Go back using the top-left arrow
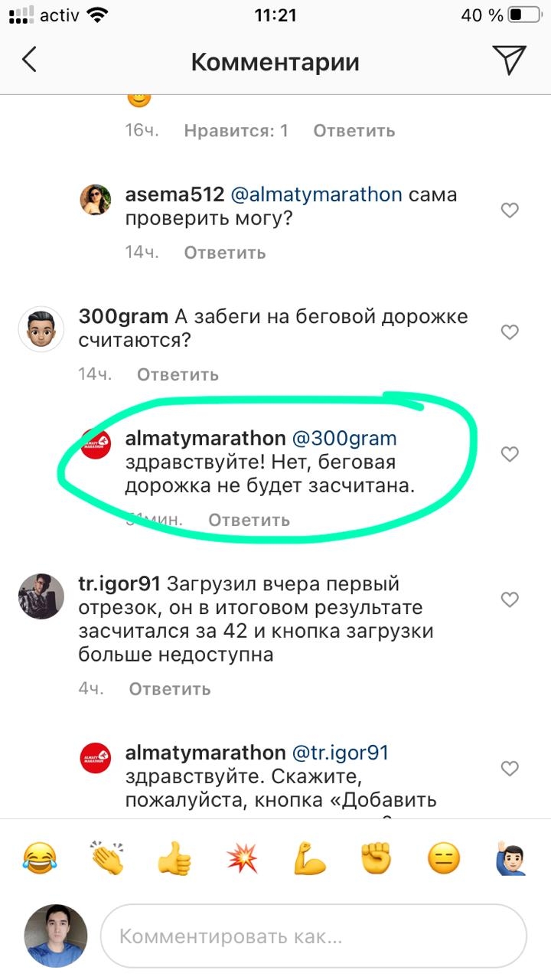The height and width of the screenshot is (980, 551). pyautogui.click(x=29, y=60)
